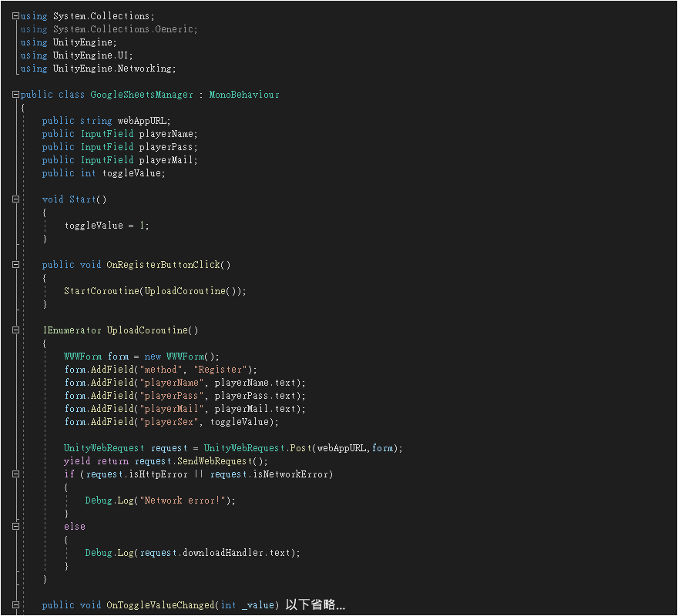Image resolution: width=678 pixels, height=616 pixels.
Task: Collapse the if isHttpError block
Action: pyautogui.click(x=15, y=474)
